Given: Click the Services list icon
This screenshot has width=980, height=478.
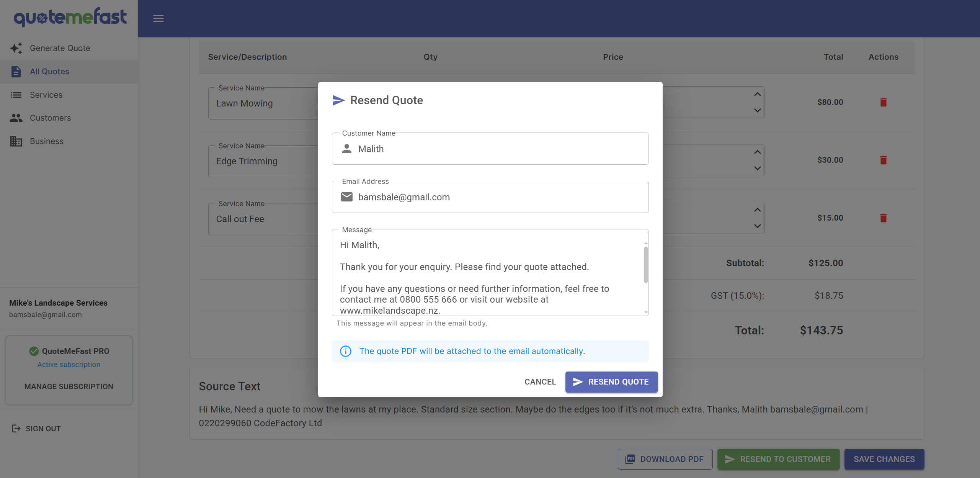Looking at the screenshot, I should pyautogui.click(x=16, y=95).
